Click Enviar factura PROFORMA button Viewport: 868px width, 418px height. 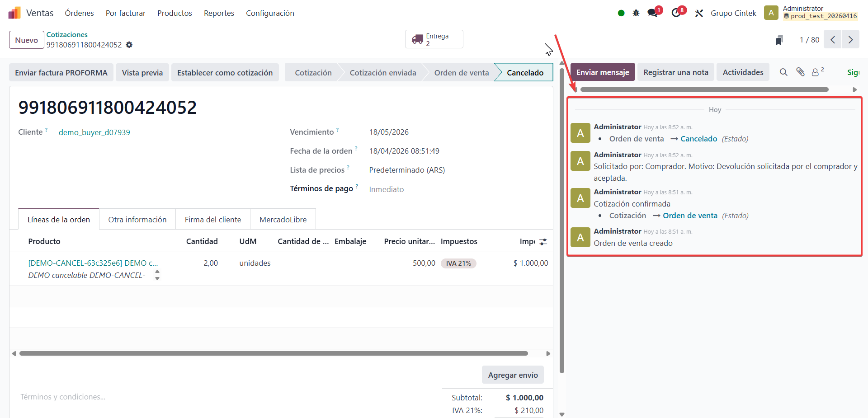click(x=61, y=72)
